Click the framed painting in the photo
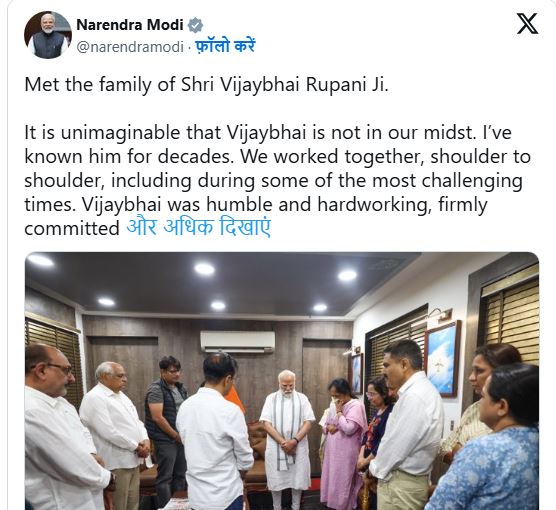This screenshot has width=556, height=510. [x=442, y=358]
